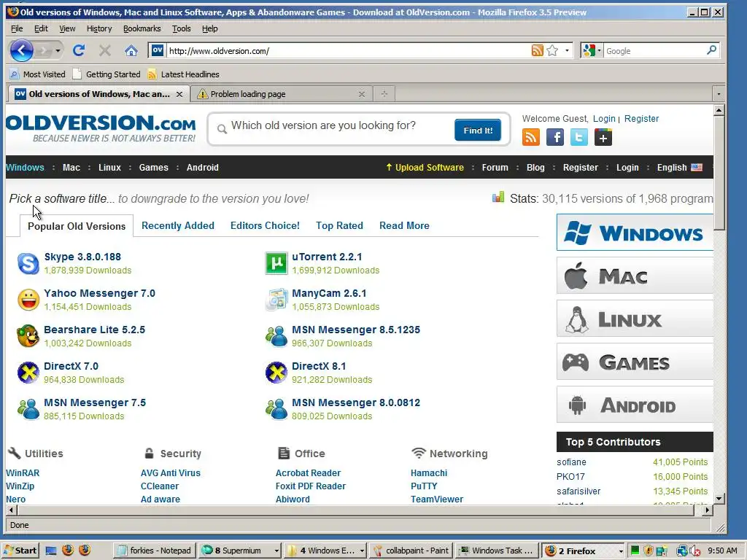
Task: Open the Linux platform banner
Action: coord(635,319)
